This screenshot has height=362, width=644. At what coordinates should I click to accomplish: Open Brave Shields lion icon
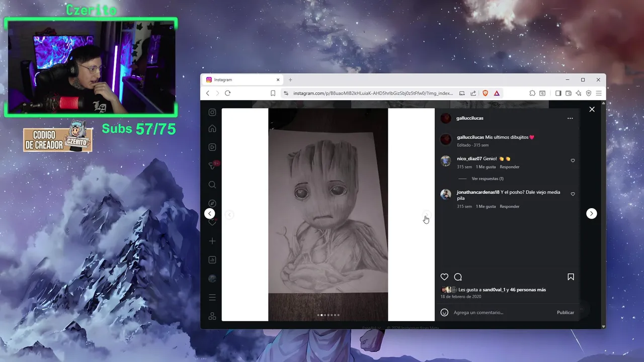(486, 93)
